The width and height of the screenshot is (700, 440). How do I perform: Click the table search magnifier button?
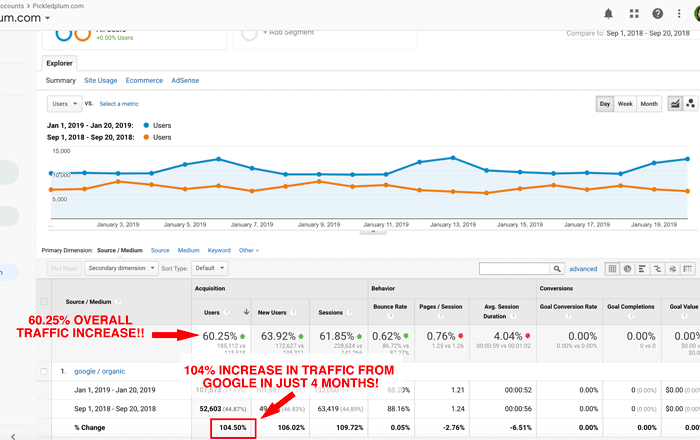coord(557,269)
